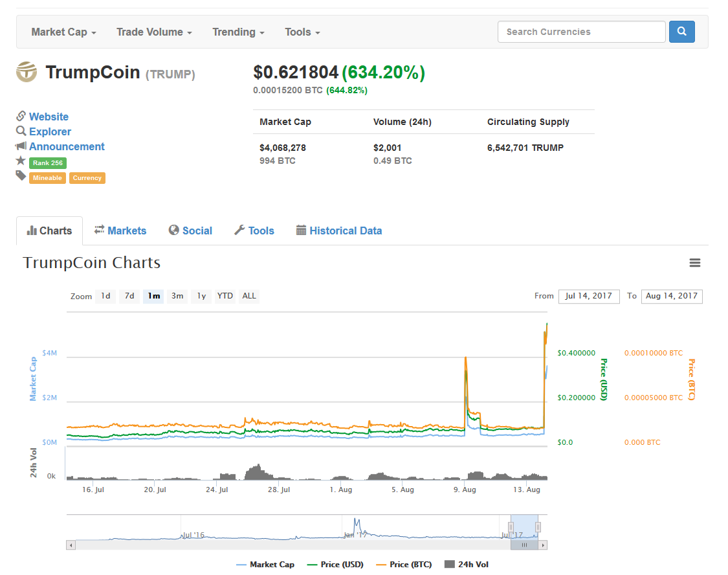Click the (634.20%) percent change text
This screenshot has height=575, width=728.
[384, 73]
